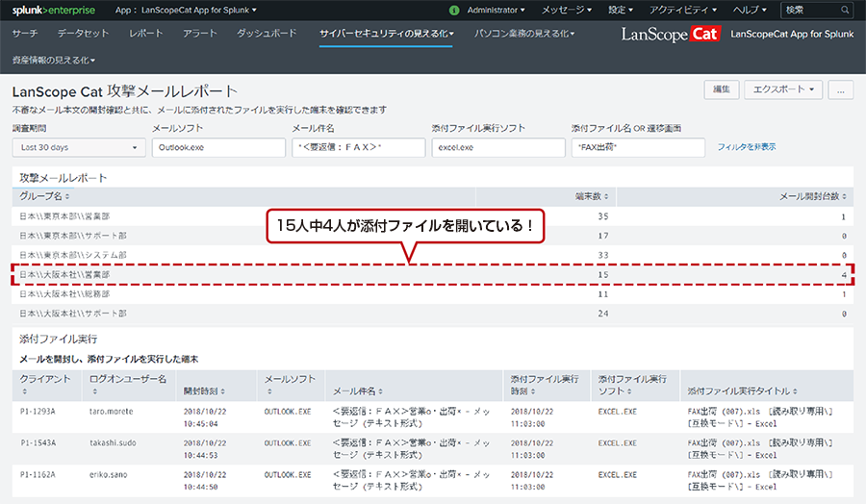Expand the パソコン業務の見える化 menu
The image size is (866, 504).
click(x=524, y=34)
